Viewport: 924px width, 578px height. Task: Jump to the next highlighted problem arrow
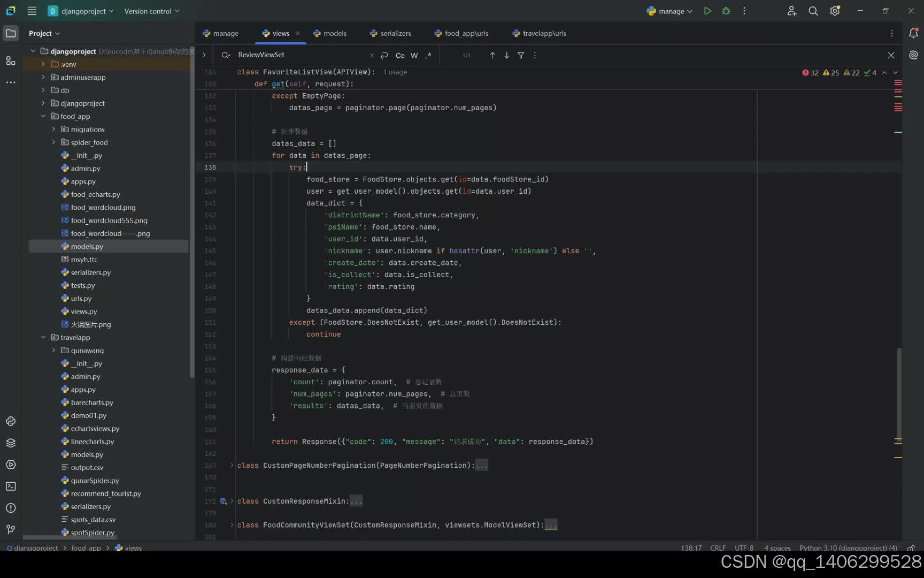[895, 73]
